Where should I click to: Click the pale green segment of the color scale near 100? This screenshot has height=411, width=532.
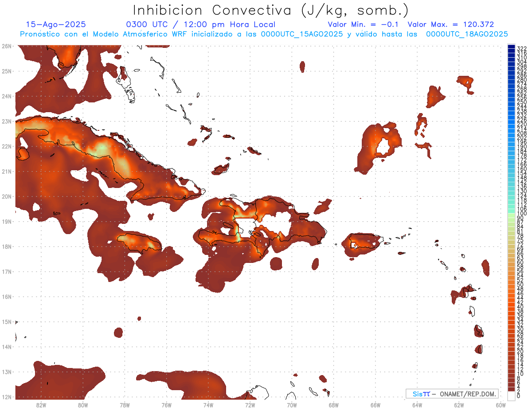point(511,215)
